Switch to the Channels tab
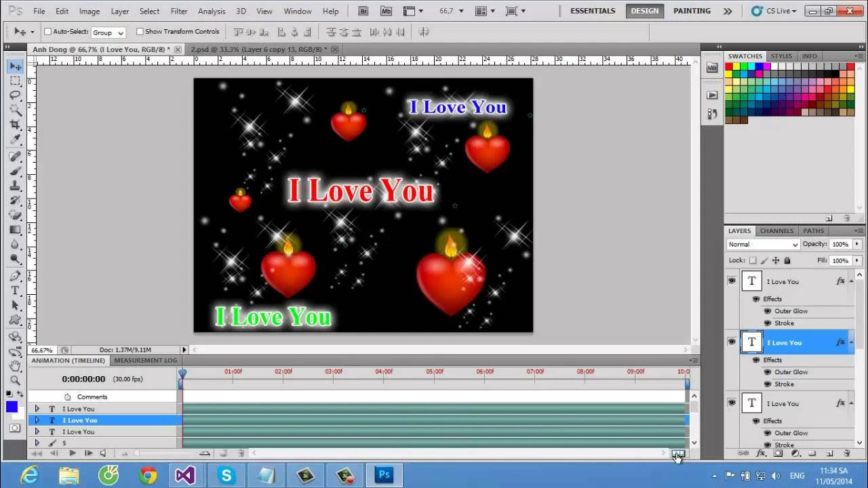This screenshot has height=488, width=868. [776, 231]
